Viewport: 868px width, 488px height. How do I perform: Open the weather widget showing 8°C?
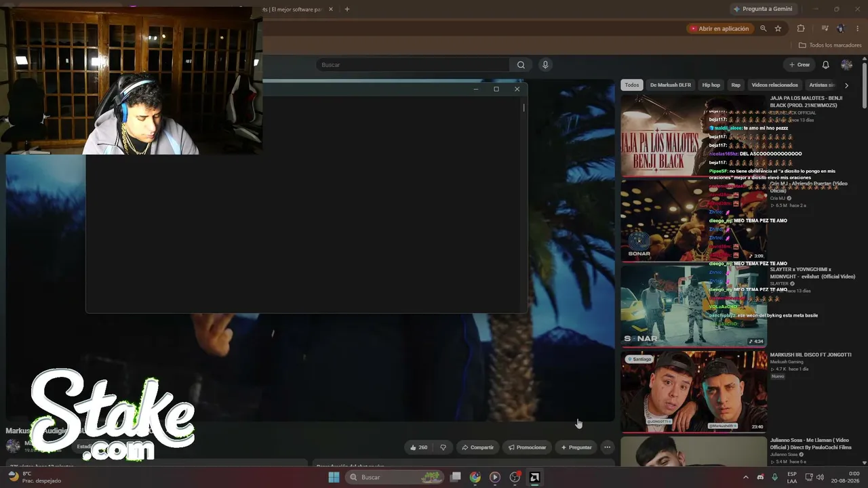(35, 477)
